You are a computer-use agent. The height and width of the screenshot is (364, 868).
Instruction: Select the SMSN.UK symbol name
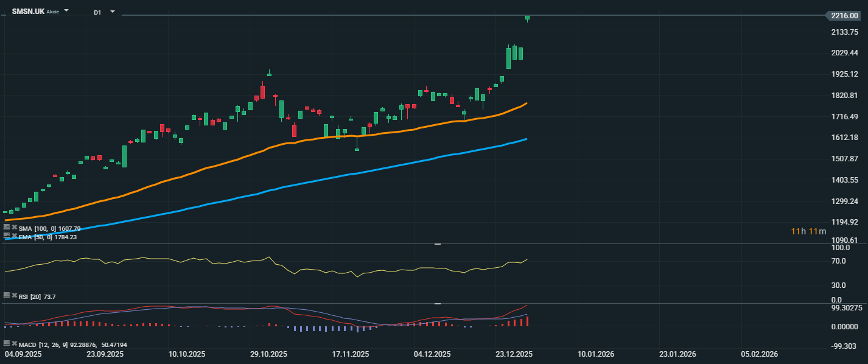tap(27, 12)
